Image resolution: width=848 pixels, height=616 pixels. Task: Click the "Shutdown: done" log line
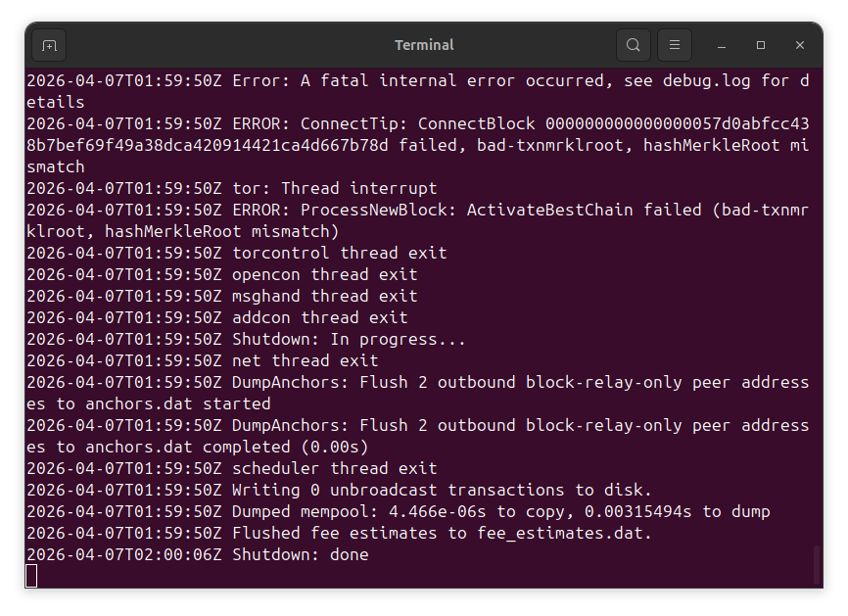coord(300,554)
